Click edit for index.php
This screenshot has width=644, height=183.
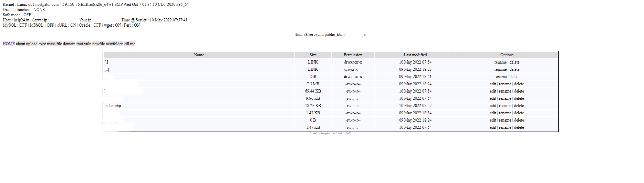493,106
